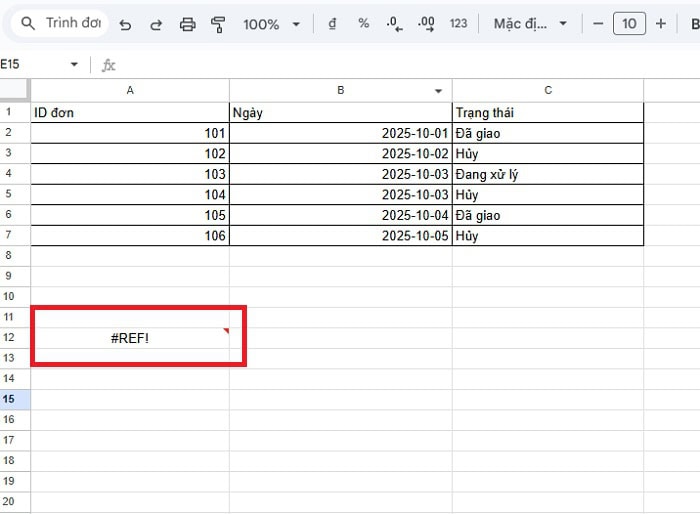Viewport: 700px width, 514px height.
Task: Click the font size field showing 10
Action: tap(629, 24)
